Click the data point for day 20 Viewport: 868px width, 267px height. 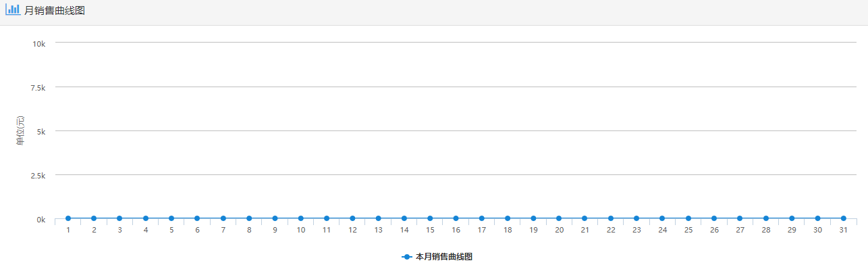(559, 218)
